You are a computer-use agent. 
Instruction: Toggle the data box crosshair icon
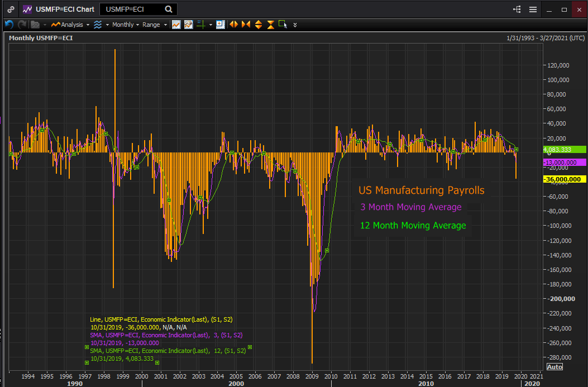tap(220, 25)
